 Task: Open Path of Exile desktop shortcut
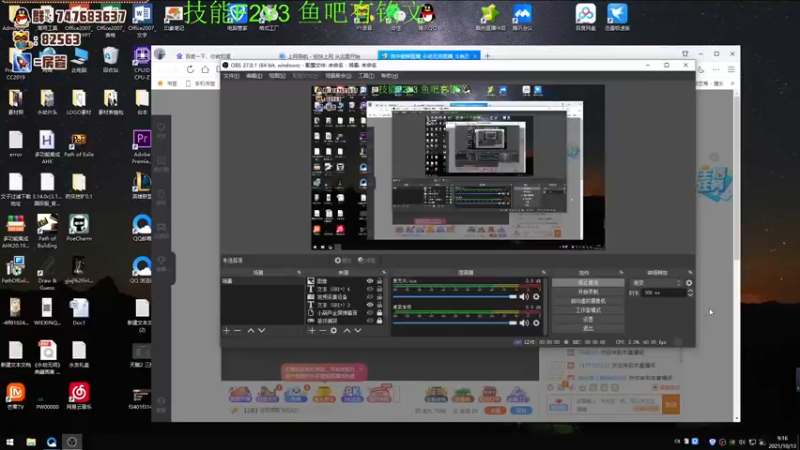pyautogui.click(x=79, y=145)
